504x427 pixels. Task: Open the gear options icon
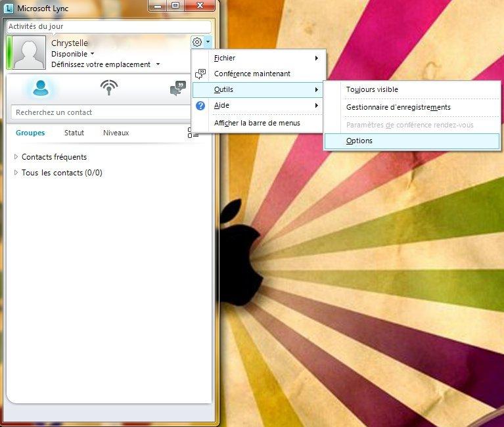coord(197,42)
